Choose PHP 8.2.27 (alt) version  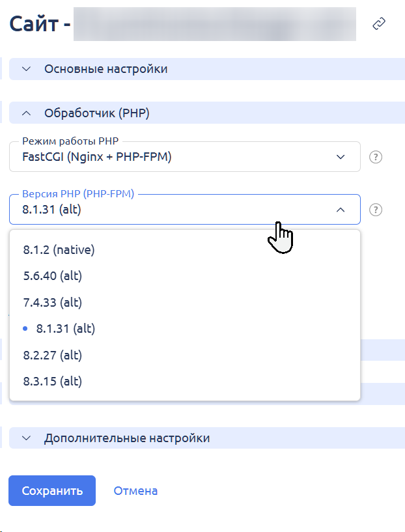click(53, 355)
